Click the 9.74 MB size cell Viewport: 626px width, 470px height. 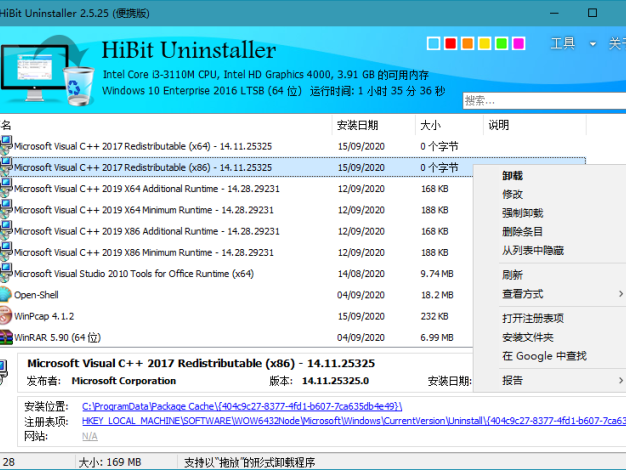[x=437, y=274]
